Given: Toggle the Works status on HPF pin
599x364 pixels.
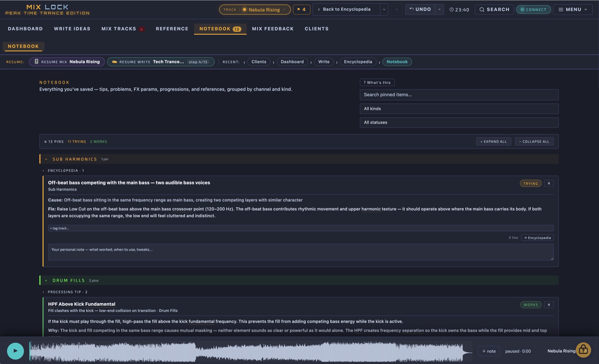Looking at the screenshot, I should (531, 305).
